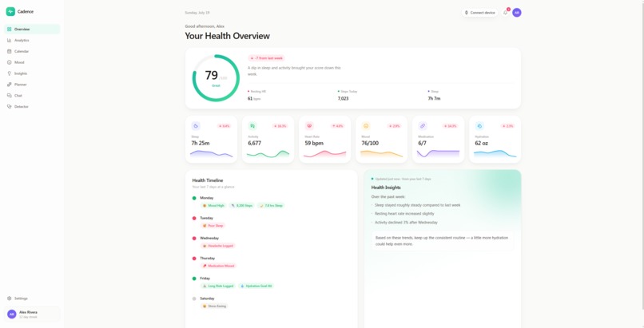The width and height of the screenshot is (644, 328).
Task: Click the Calendar icon in sidebar
Action: click(x=9, y=51)
